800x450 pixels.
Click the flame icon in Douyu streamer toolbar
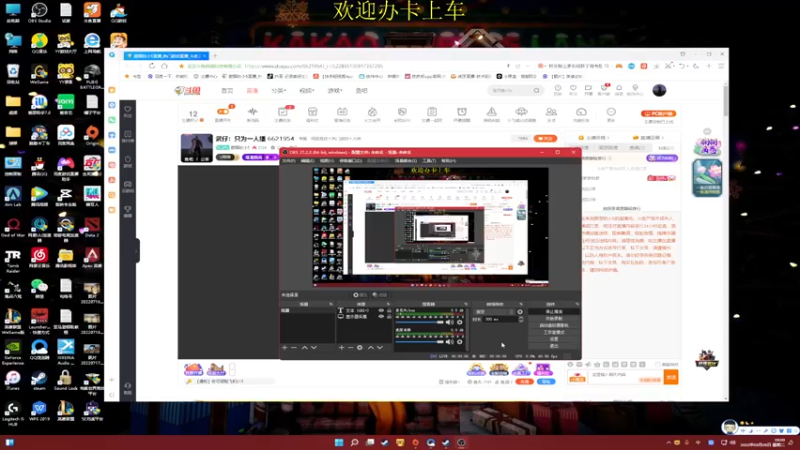click(372, 111)
